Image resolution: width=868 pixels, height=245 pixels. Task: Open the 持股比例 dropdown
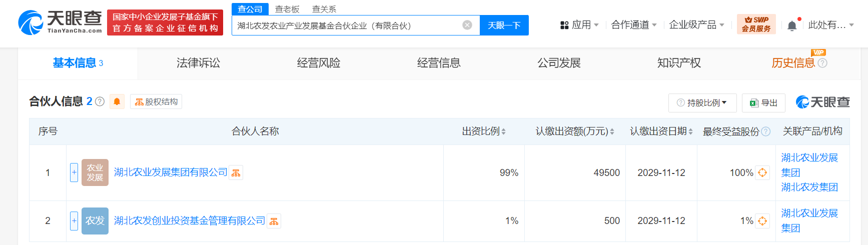pyautogui.click(x=702, y=102)
